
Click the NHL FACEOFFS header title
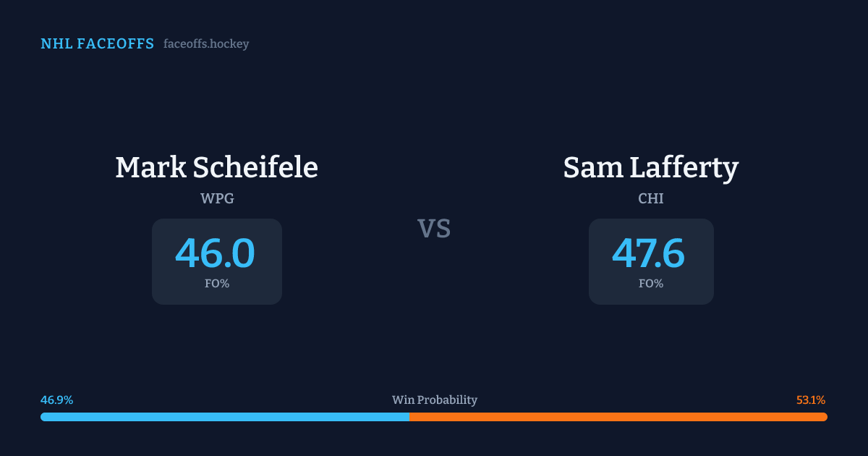tap(97, 44)
